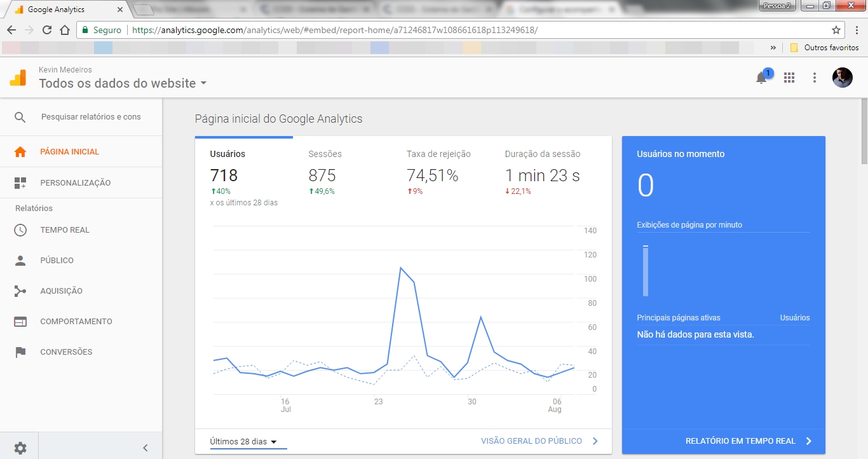The height and width of the screenshot is (459, 868).
Task: Open the Visão Geral do Público link
Action: click(539, 441)
